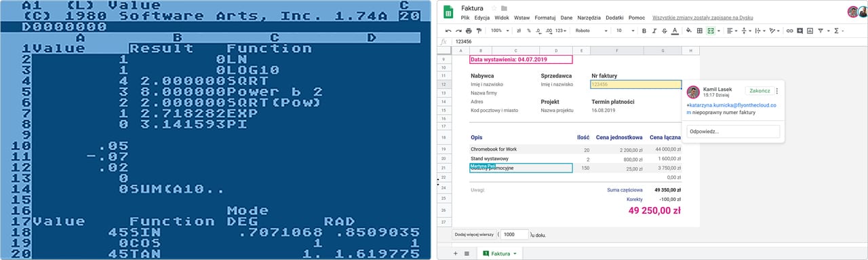Click the 'Dodaj więcej wierszy' button
Image resolution: width=868 pixels, height=260 pixels.
coord(475,234)
